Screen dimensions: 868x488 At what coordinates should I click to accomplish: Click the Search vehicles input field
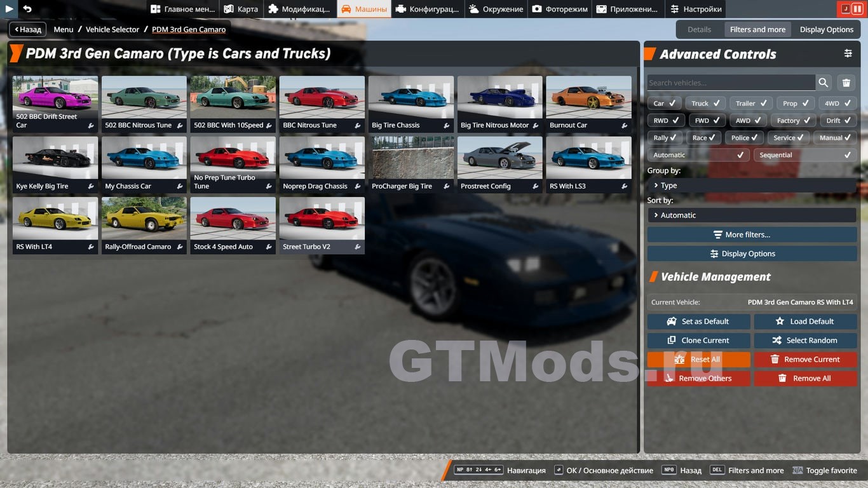coord(731,83)
